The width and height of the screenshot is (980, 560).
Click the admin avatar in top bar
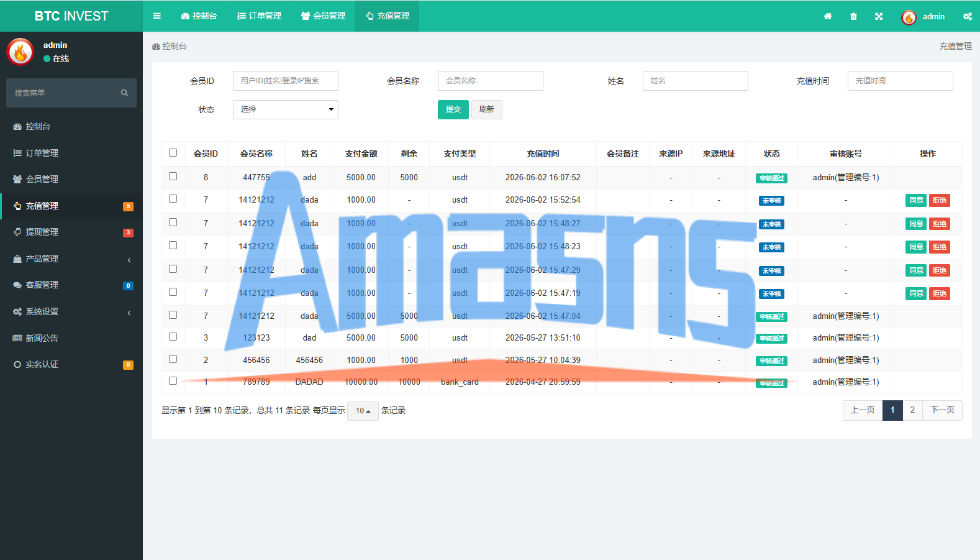click(909, 17)
